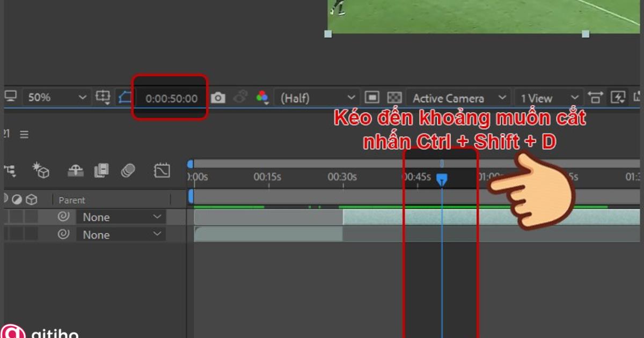Open the Fast Previews options
The width and height of the screenshot is (644, 338).
coord(618,97)
